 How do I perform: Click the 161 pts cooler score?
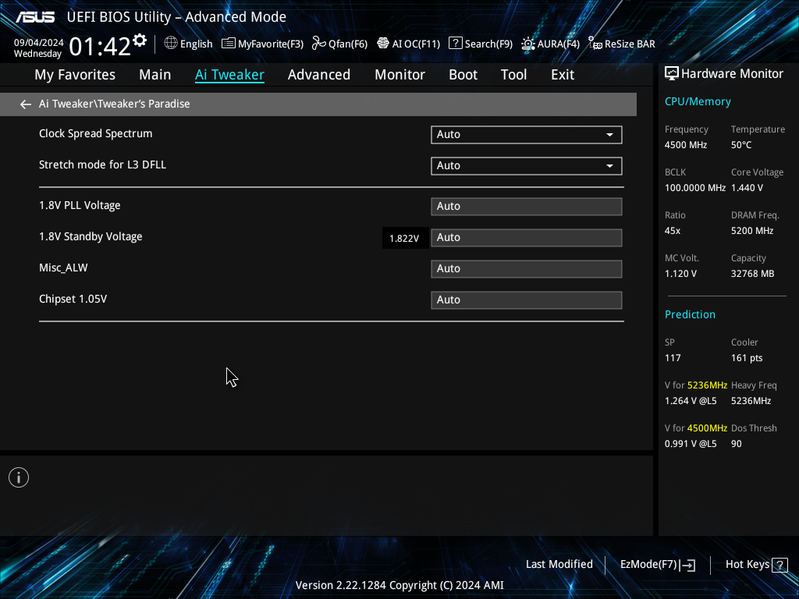tap(747, 358)
